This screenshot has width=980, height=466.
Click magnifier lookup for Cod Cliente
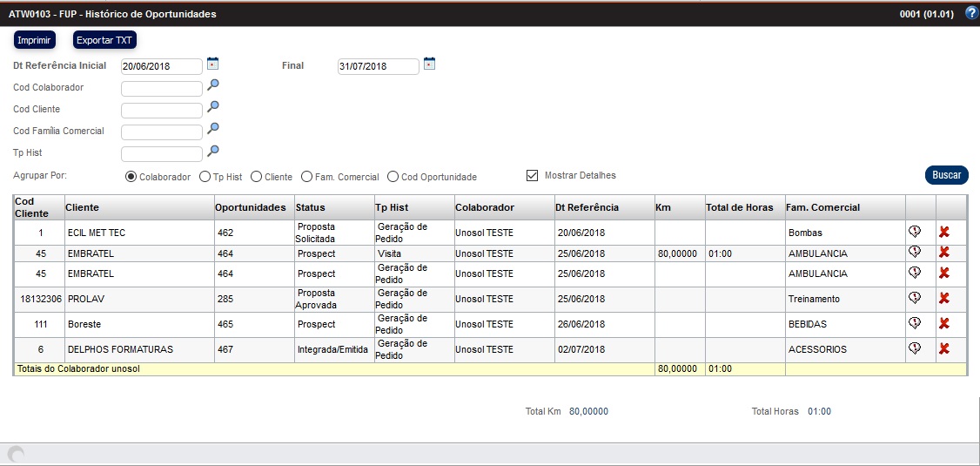tap(212, 107)
